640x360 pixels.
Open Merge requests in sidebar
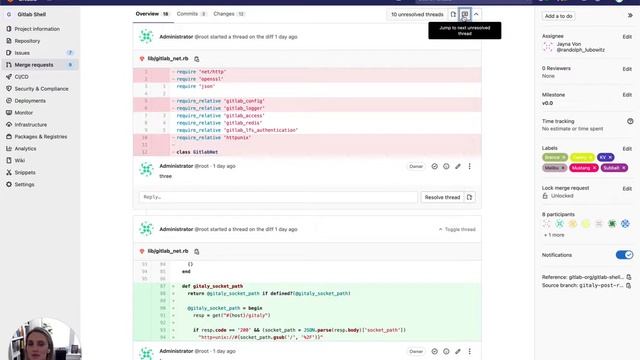click(x=40, y=65)
